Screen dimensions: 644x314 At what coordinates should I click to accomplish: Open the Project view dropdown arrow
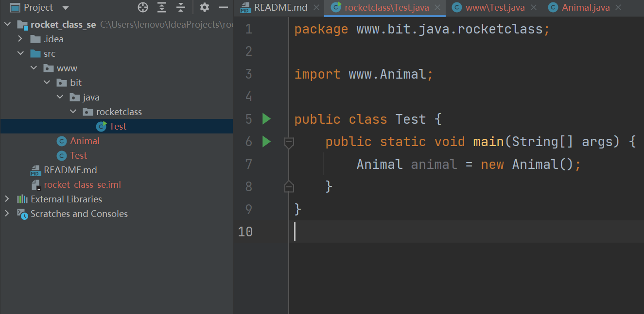click(66, 8)
